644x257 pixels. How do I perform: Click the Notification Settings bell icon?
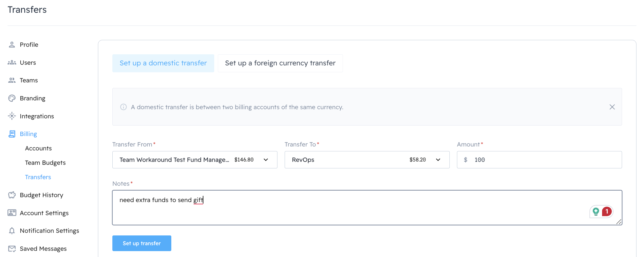coord(12,231)
